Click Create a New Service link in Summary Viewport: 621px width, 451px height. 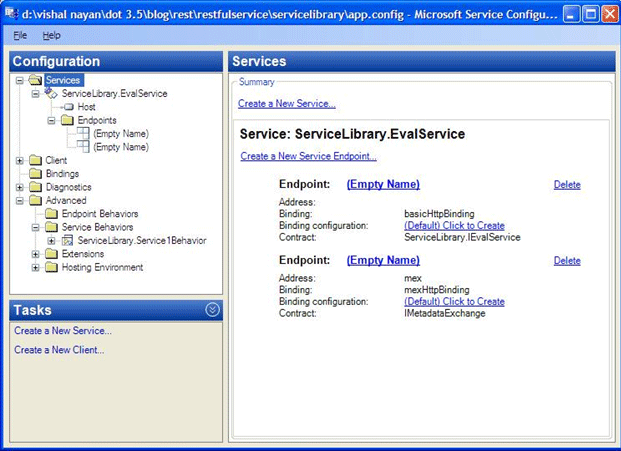287,103
